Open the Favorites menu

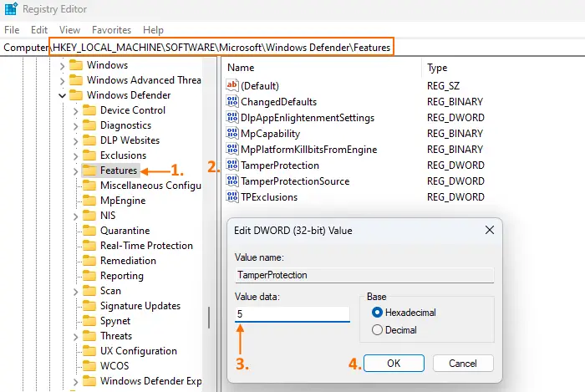pyautogui.click(x=111, y=30)
